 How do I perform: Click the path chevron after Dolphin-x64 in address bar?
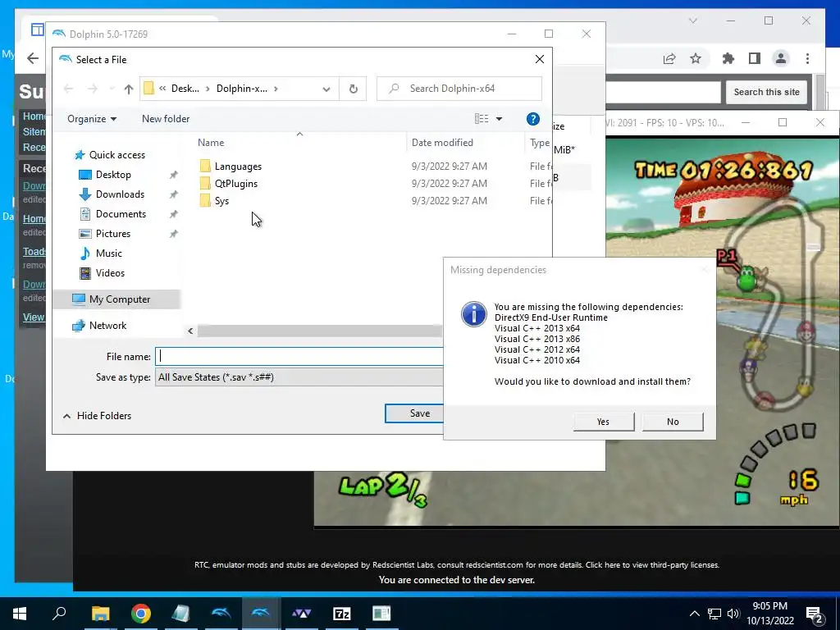pyautogui.click(x=276, y=89)
